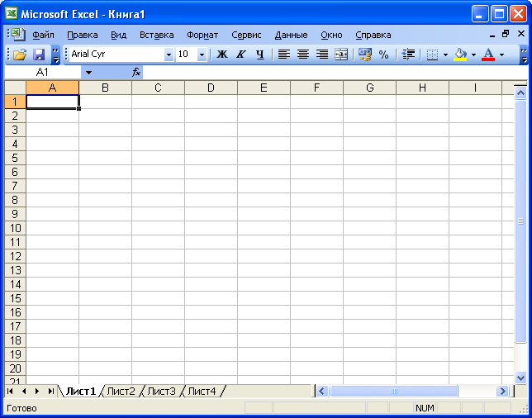Screen dimensions: 532x418
Task: Select row 12 header
Action: pos(15,256)
